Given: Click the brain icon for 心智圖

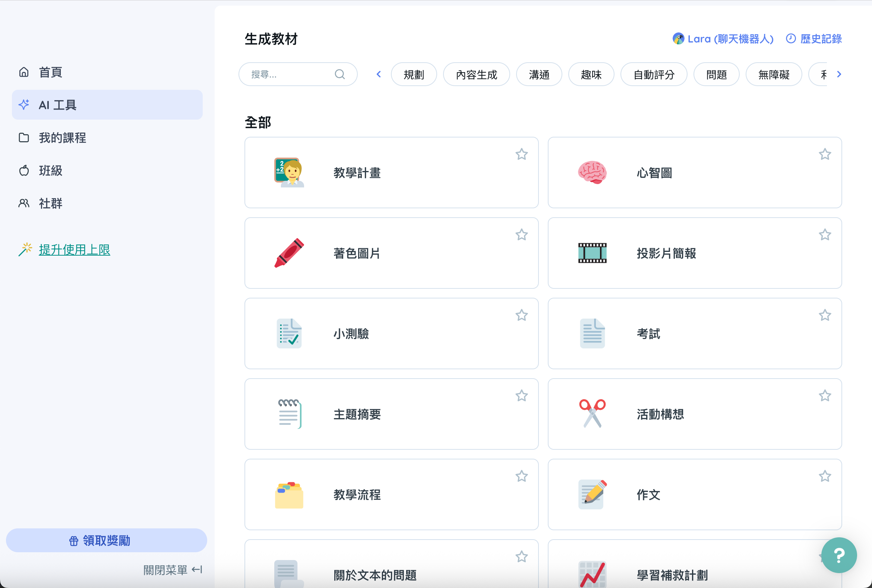Looking at the screenshot, I should [592, 173].
